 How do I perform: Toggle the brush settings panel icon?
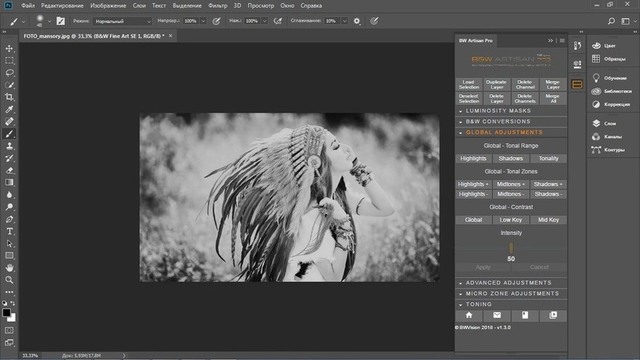60,21
